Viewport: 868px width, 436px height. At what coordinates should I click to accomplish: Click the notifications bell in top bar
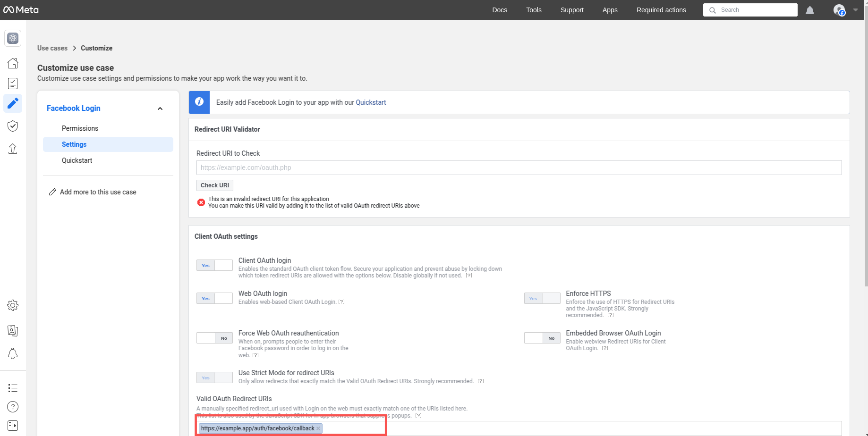[x=809, y=10]
